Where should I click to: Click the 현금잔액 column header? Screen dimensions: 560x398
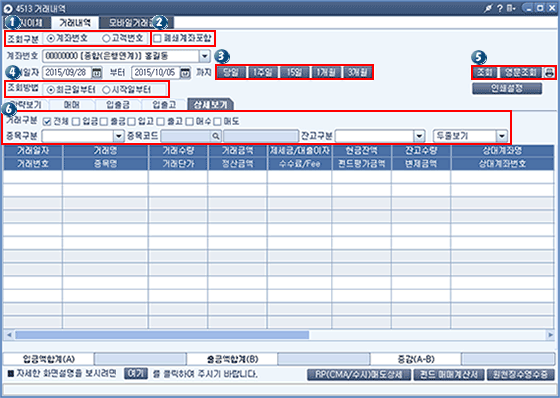361,150
